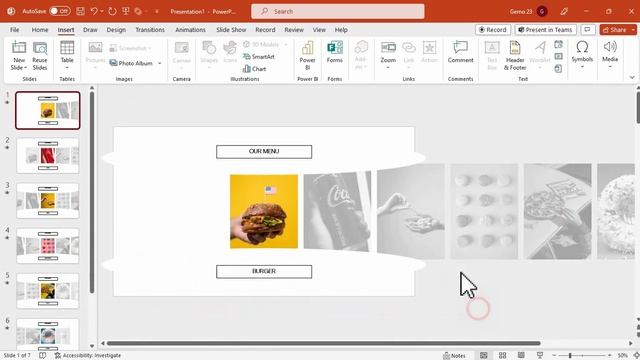The height and width of the screenshot is (360, 640).
Task: Undo the last action
Action: point(94,11)
